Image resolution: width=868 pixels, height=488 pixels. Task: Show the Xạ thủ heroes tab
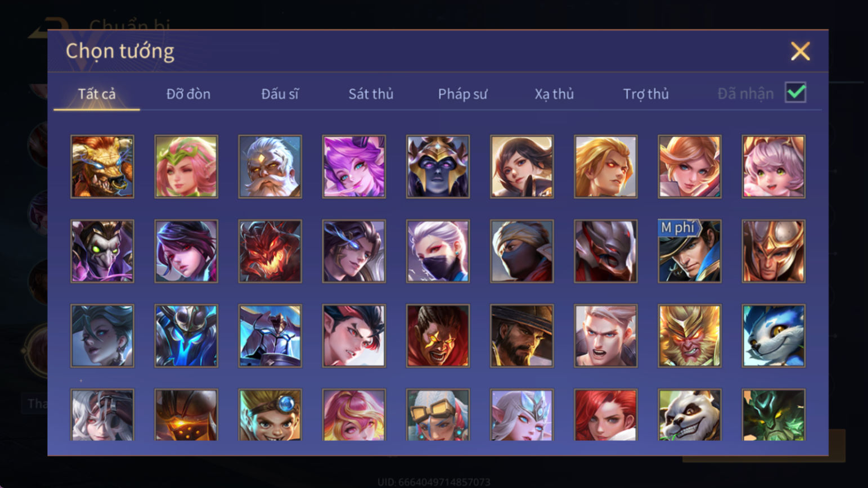coord(554,94)
